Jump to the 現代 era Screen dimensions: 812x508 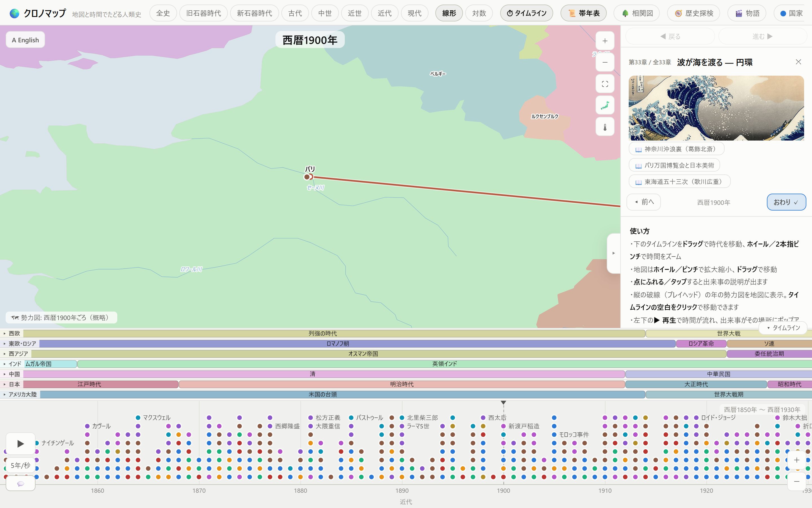coord(414,13)
